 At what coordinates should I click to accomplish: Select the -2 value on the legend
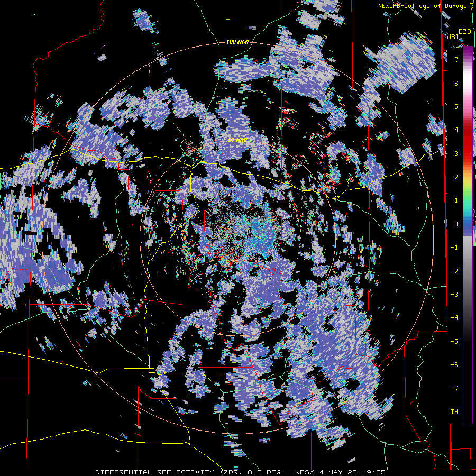click(x=454, y=271)
